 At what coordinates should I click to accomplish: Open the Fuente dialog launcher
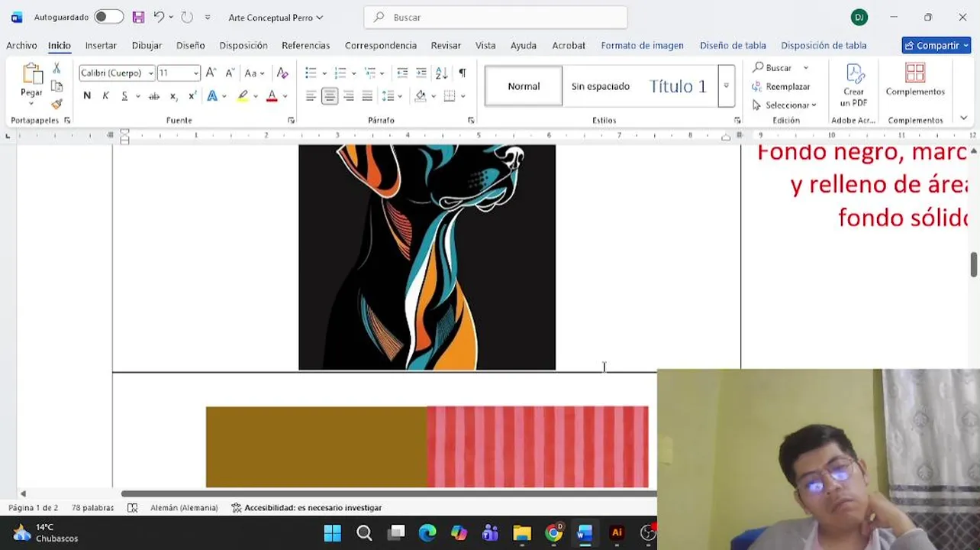291,121
